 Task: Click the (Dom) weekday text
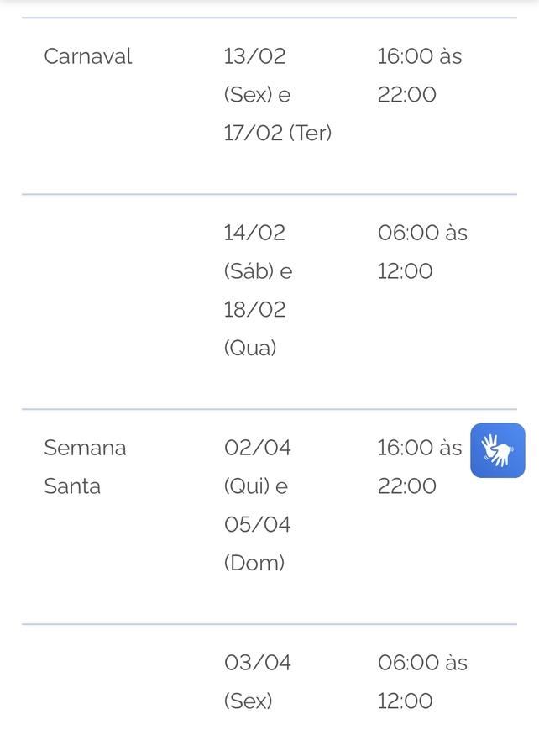click(254, 563)
